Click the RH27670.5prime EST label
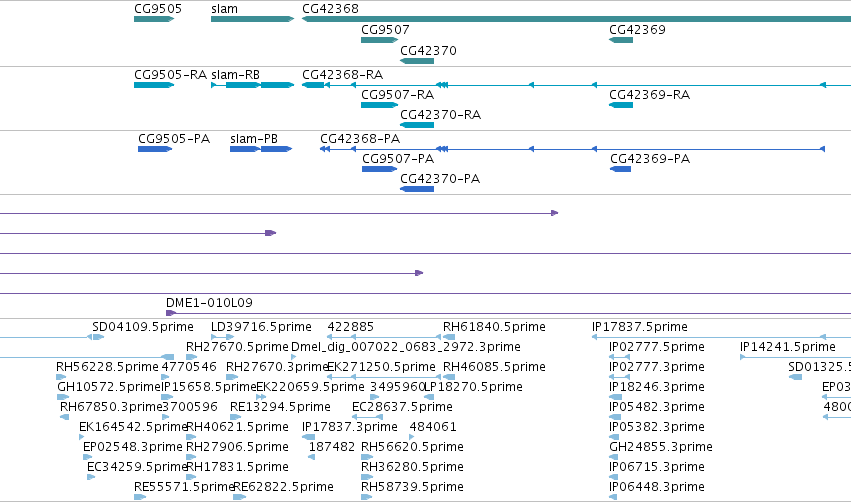The image size is (851, 502). (237, 346)
